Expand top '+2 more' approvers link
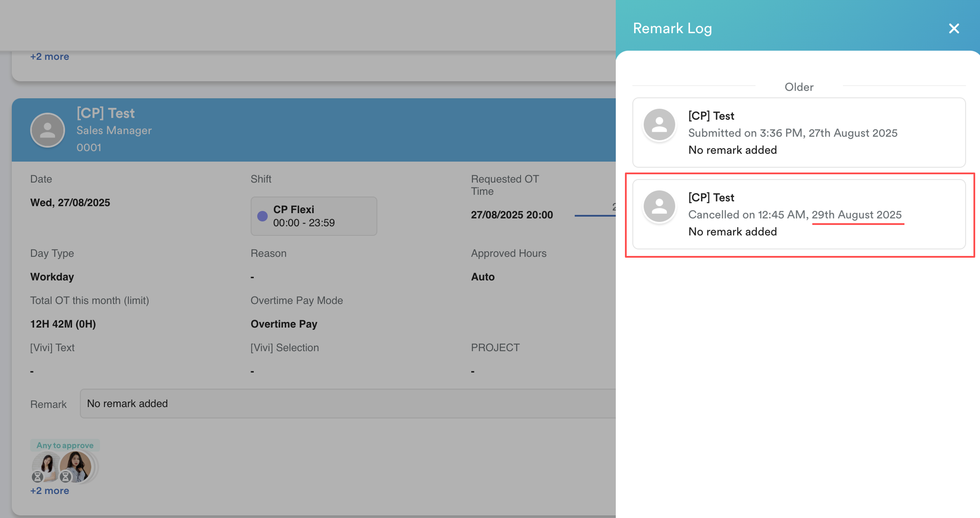Viewport: 980px width, 518px height. coord(49,57)
